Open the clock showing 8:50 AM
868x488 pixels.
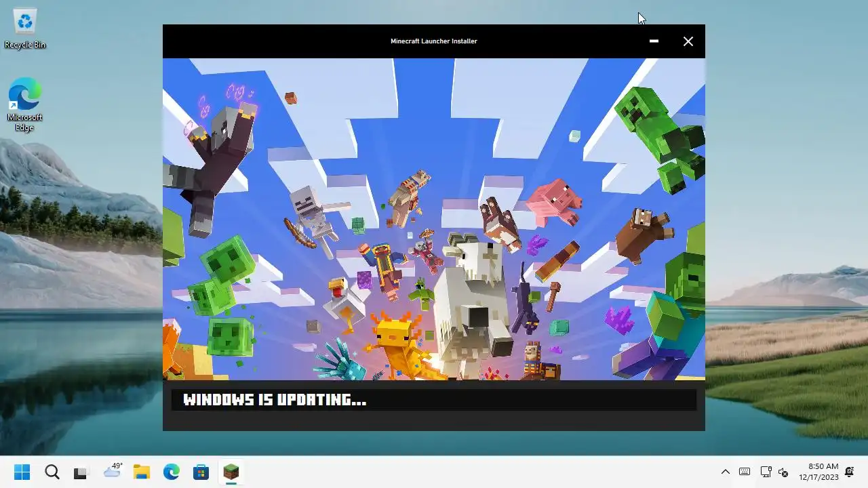click(x=818, y=472)
